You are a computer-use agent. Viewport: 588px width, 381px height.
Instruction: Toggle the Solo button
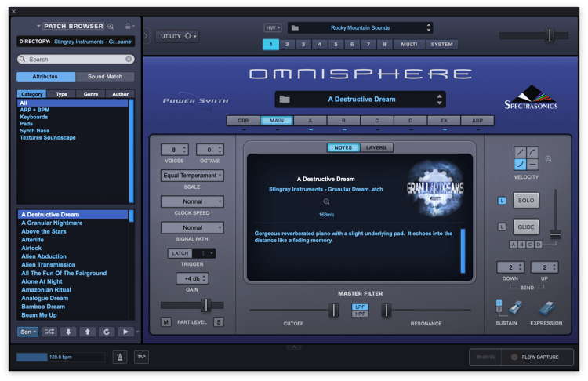pos(526,201)
